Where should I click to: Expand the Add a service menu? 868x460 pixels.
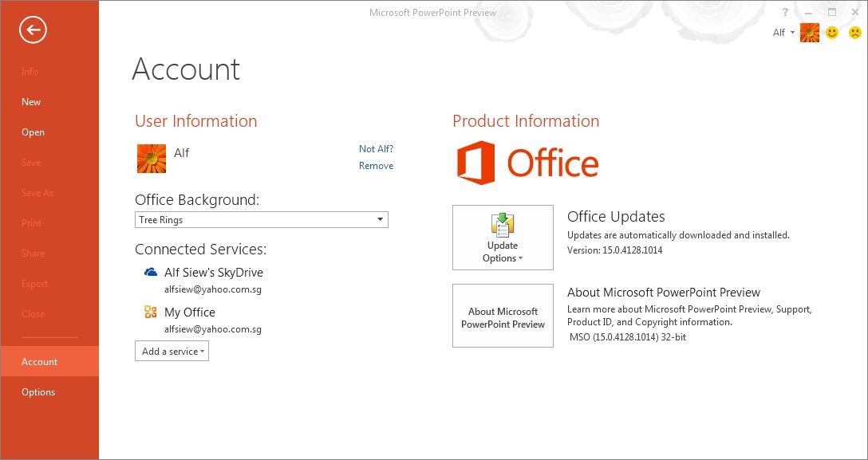pyautogui.click(x=172, y=351)
